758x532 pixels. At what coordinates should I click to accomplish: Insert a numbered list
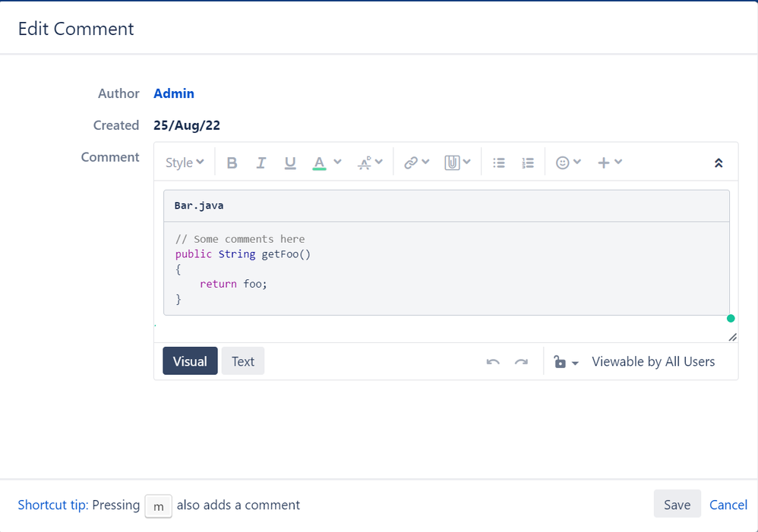coord(528,163)
